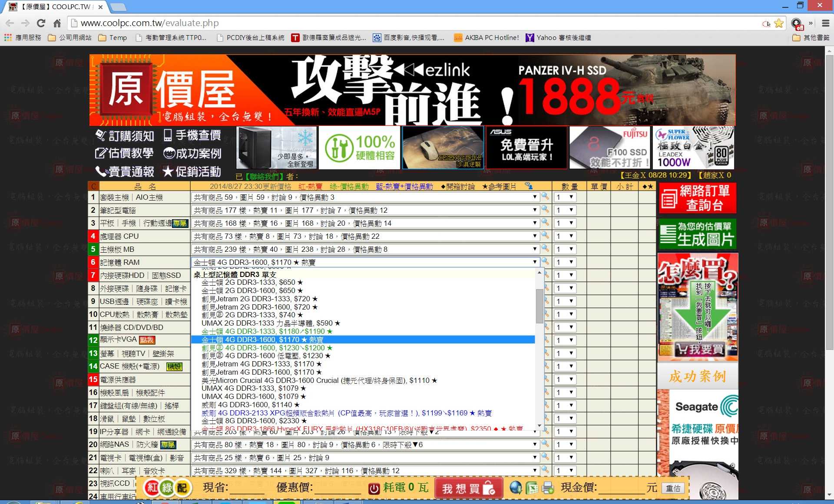Click magnifier icon for 記憶體 RAM row
Screen dimensions: 834x504
point(545,262)
